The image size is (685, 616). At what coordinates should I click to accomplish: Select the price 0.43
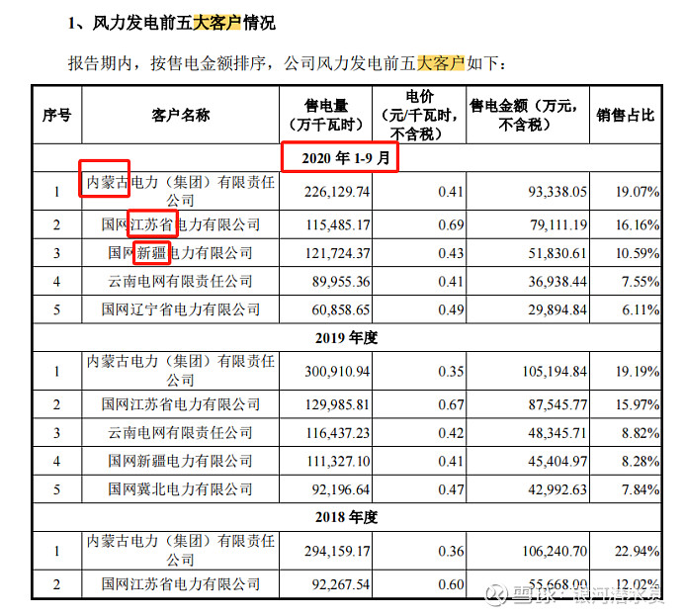(451, 253)
